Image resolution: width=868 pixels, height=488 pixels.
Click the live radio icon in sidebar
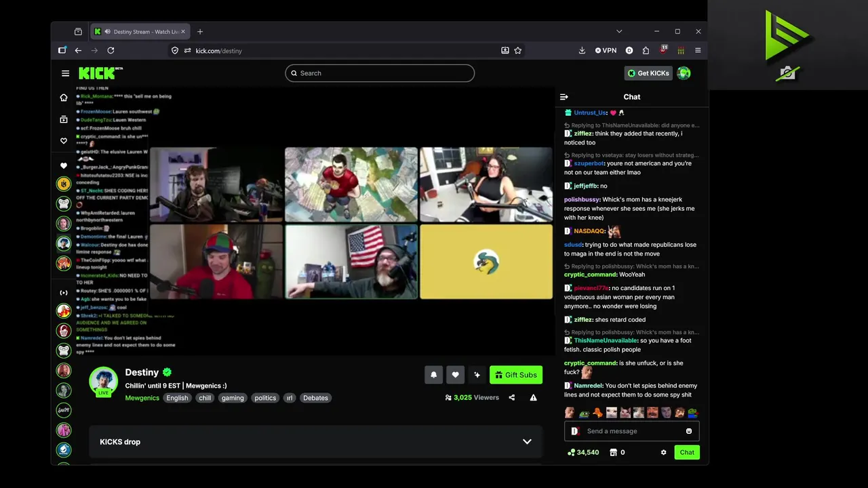click(x=64, y=293)
